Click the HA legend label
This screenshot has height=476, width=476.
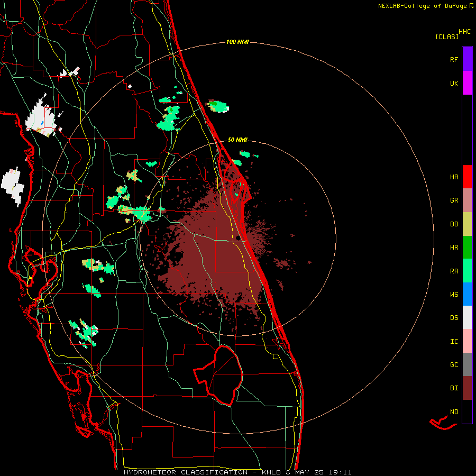click(x=454, y=177)
